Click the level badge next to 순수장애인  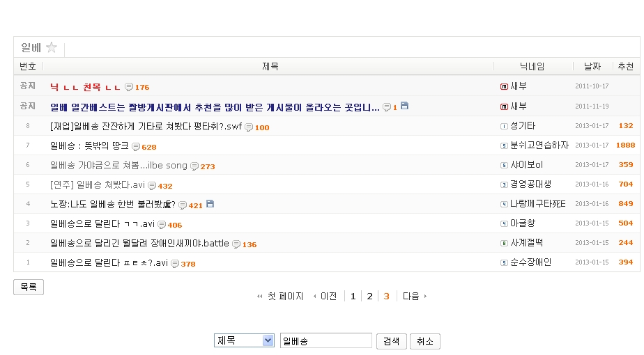pyautogui.click(x=505, y=262)
